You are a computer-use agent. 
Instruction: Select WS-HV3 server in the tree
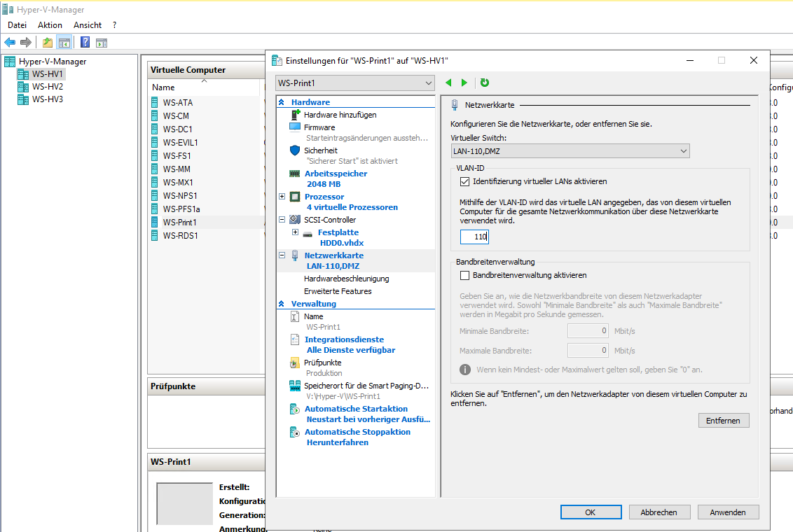[x=47, y=99]
